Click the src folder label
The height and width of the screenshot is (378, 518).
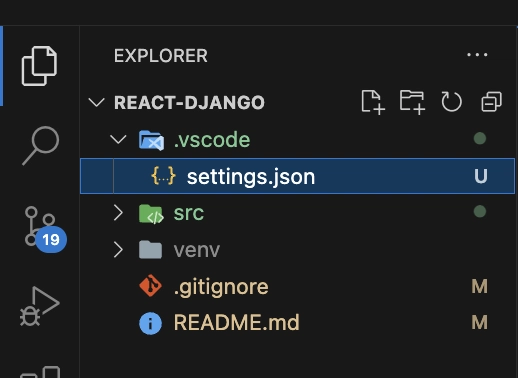189,213
